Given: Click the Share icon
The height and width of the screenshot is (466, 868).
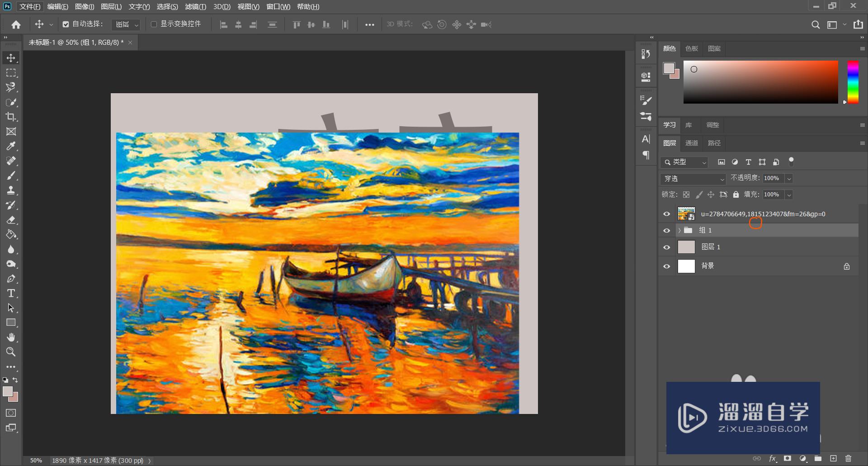Looking at the screenshot, I should click(x=858, y=24).
